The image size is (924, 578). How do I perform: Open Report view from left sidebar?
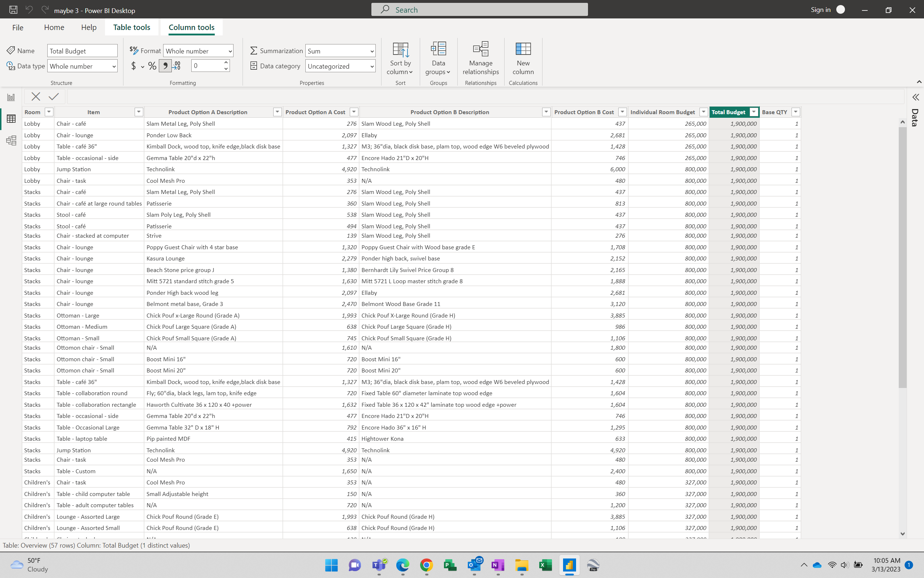click(11, 97)
